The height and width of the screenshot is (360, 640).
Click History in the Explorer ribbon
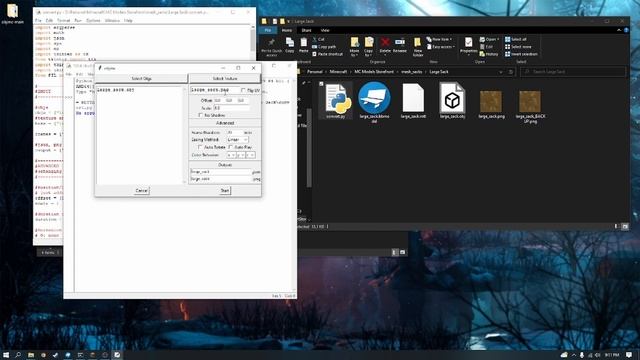489,54
